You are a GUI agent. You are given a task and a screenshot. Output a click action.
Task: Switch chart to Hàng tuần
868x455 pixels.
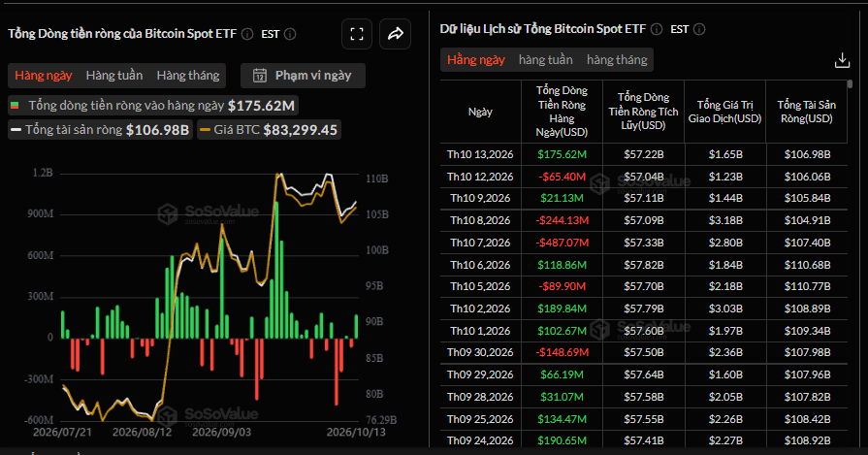point(114,76)
